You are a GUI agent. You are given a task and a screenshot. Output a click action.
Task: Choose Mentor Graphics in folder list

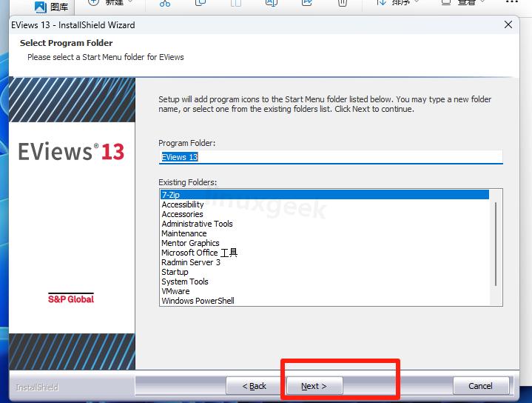tap(190, 243)
